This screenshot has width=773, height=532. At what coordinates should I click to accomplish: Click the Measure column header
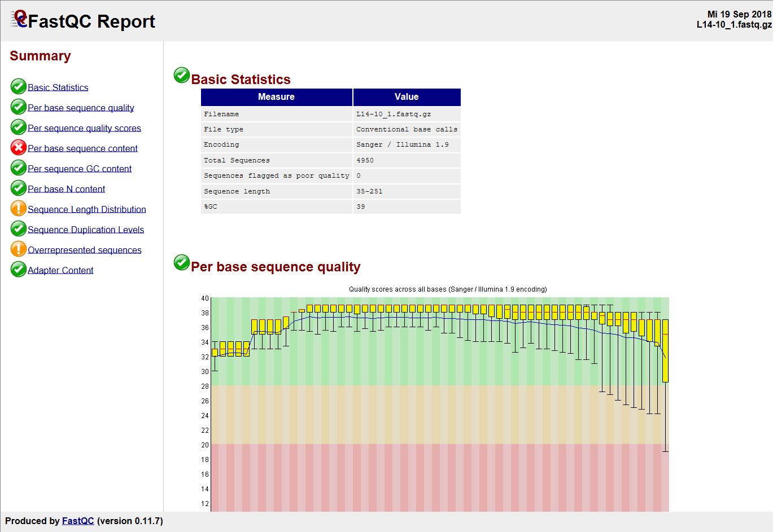(x=276, y=97)
